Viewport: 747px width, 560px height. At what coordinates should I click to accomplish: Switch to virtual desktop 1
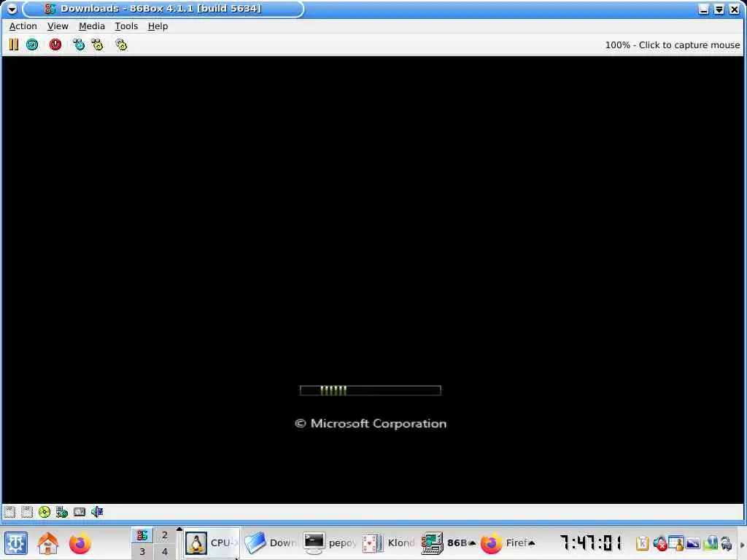142,535
